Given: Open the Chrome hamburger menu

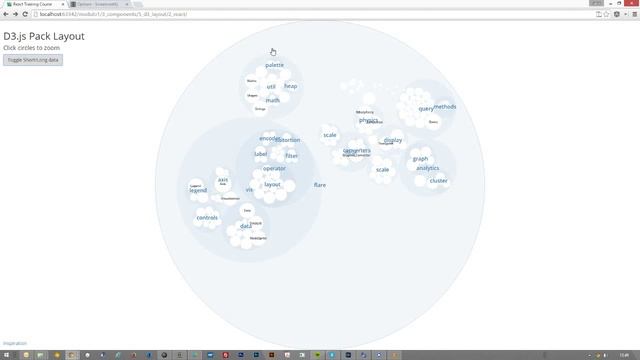Looking at the screenshot, I should pos(634,14).
